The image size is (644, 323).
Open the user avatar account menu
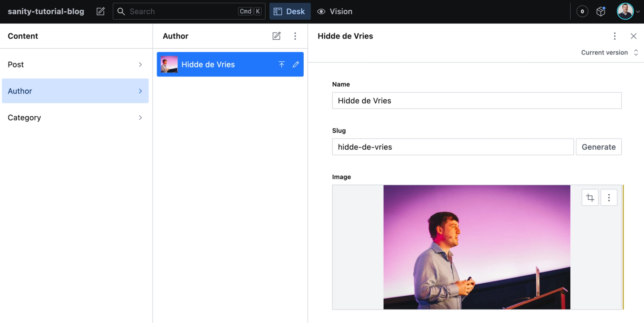(x=625, y=11)
